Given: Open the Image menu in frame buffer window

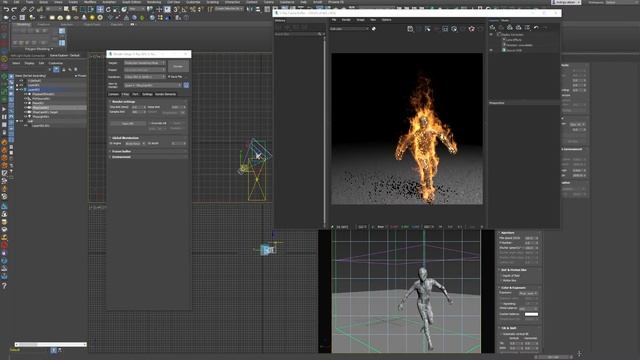Looking at the screenshot, I should click(x=360, y=20).
